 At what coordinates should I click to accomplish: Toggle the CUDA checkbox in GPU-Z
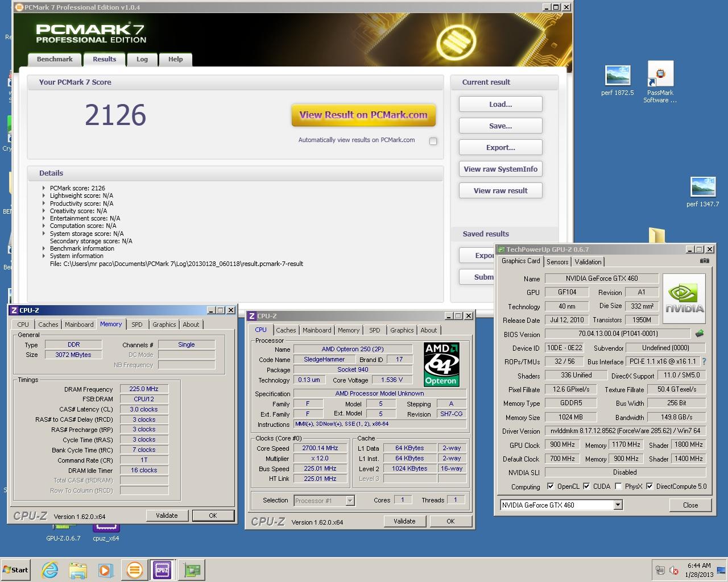click(586, 487)
